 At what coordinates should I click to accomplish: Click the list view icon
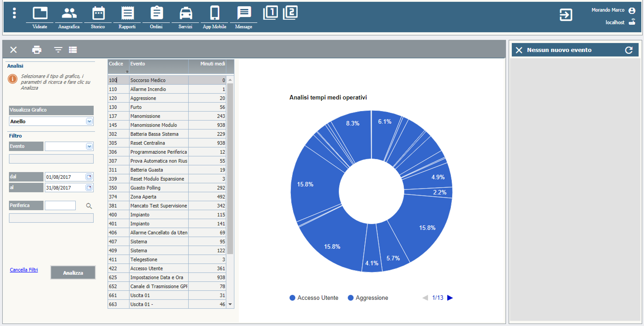tap(73, 50)
